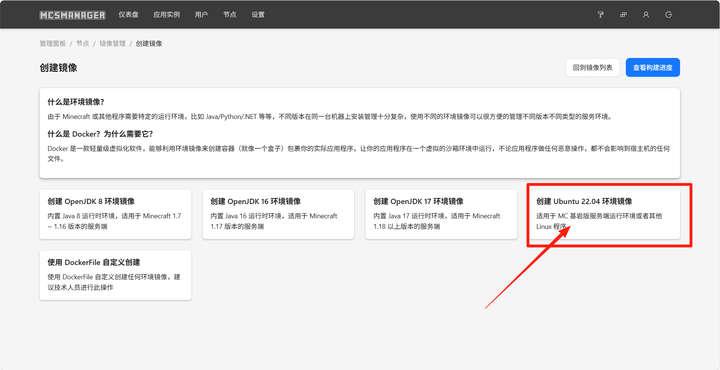Click the logout icon in the header
720x370 pixels.
tap(669, 15)
